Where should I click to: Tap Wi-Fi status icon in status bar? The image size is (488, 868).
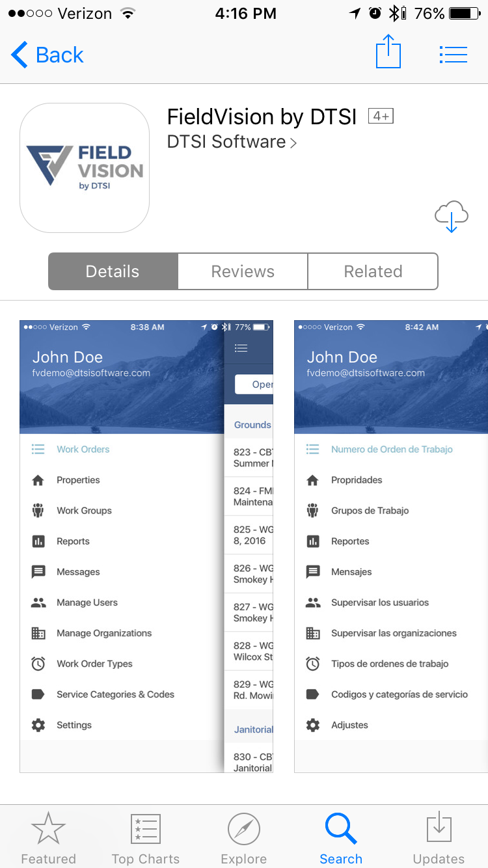[x=128, y=14]
